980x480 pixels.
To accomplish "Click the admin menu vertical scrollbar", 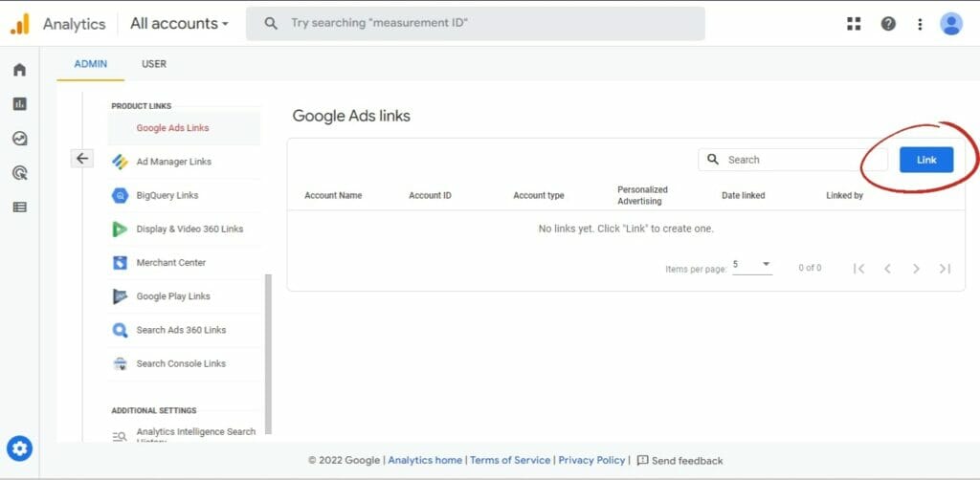I will point(269,354).
